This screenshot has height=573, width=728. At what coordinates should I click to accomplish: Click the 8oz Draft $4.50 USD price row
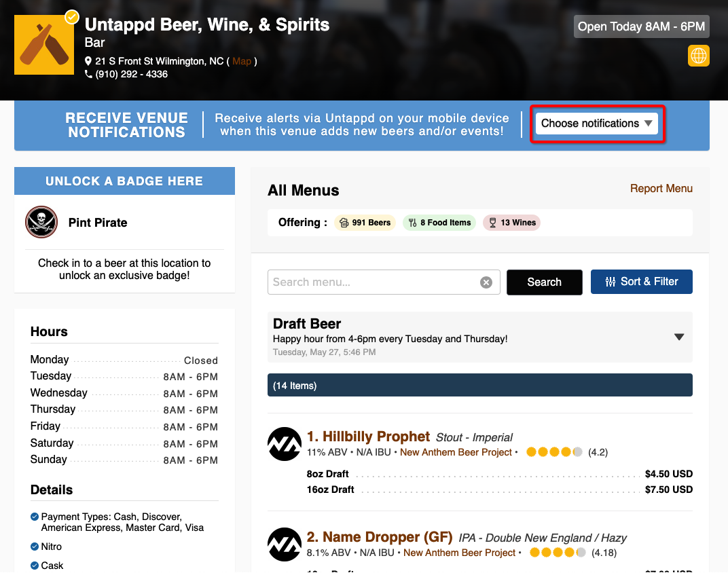(500, 474)
